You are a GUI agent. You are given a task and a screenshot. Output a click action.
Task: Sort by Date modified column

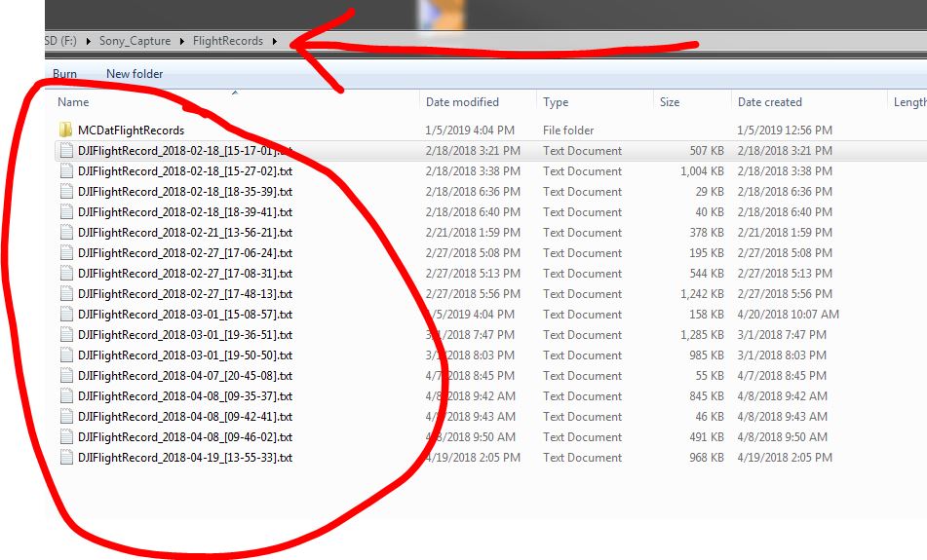click(x=462, y=101)
